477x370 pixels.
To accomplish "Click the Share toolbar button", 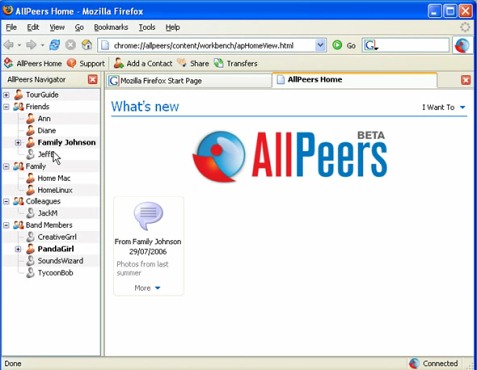I will (193, 63).
